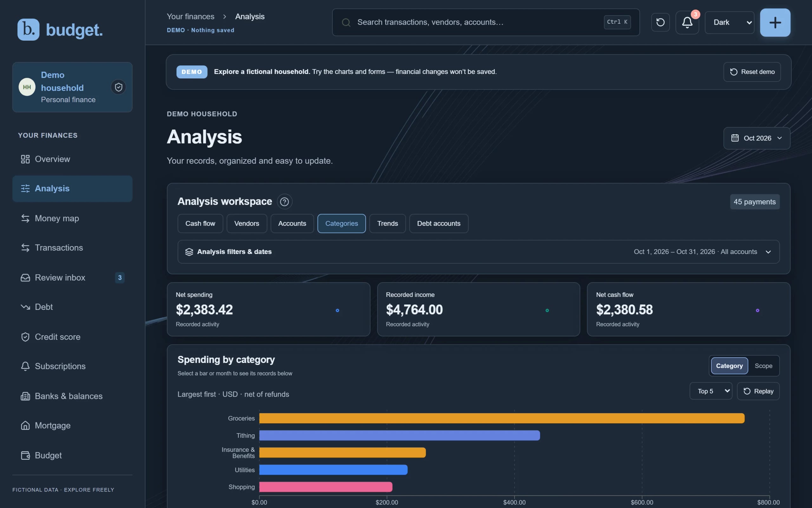Select the Categories tab
Screen dimensions: 812x508
pos(342,224)
